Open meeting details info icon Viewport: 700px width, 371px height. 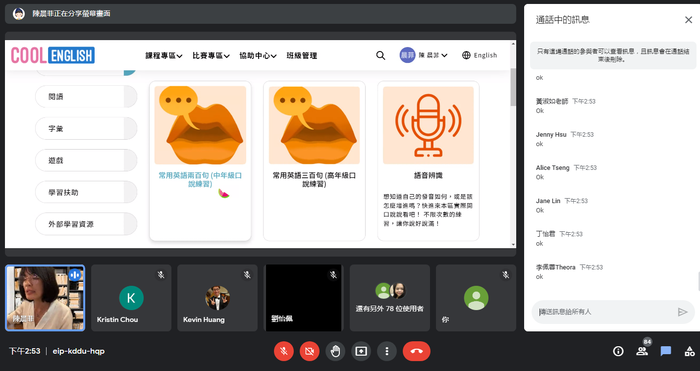point(618,351)
